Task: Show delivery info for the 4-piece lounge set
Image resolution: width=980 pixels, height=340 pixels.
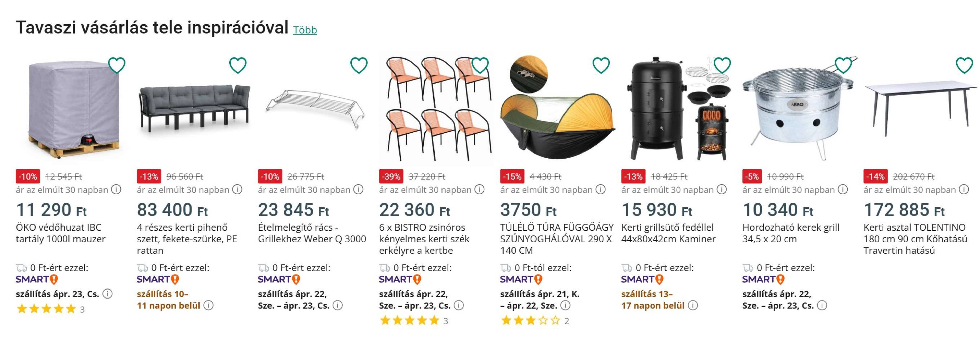Action: coord(209,305)
